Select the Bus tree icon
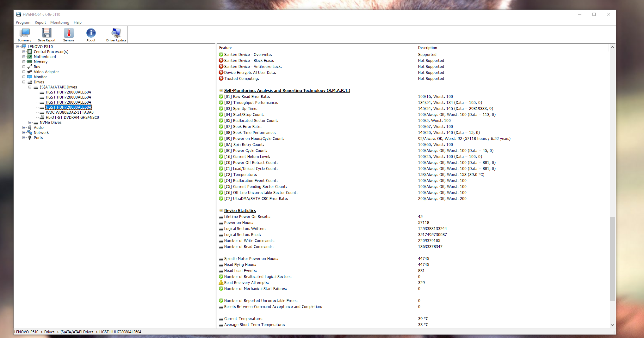 tap(30, 67)
